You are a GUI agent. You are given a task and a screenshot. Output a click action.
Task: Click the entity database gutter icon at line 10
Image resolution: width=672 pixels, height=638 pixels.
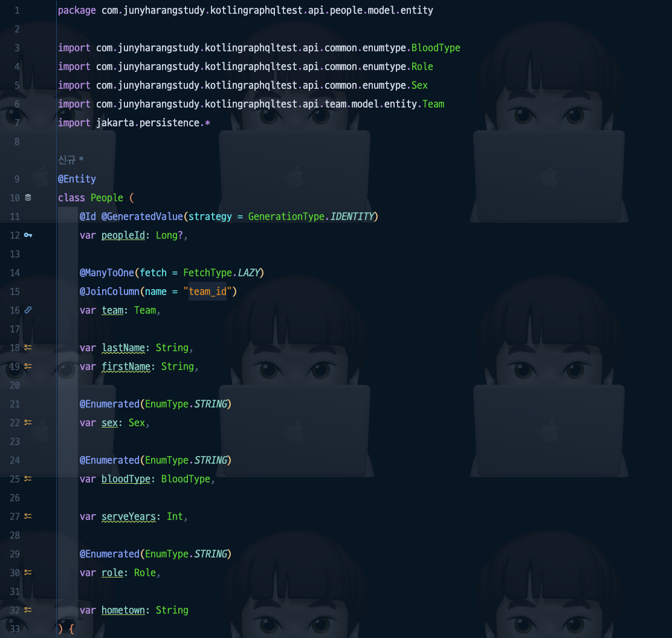[28, 198]
